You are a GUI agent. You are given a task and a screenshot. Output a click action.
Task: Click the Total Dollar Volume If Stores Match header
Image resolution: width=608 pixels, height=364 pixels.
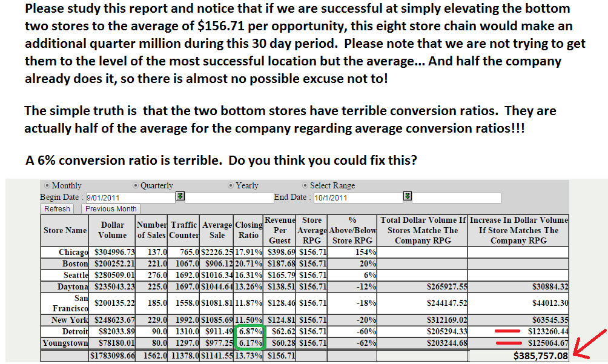pos(423,230)
